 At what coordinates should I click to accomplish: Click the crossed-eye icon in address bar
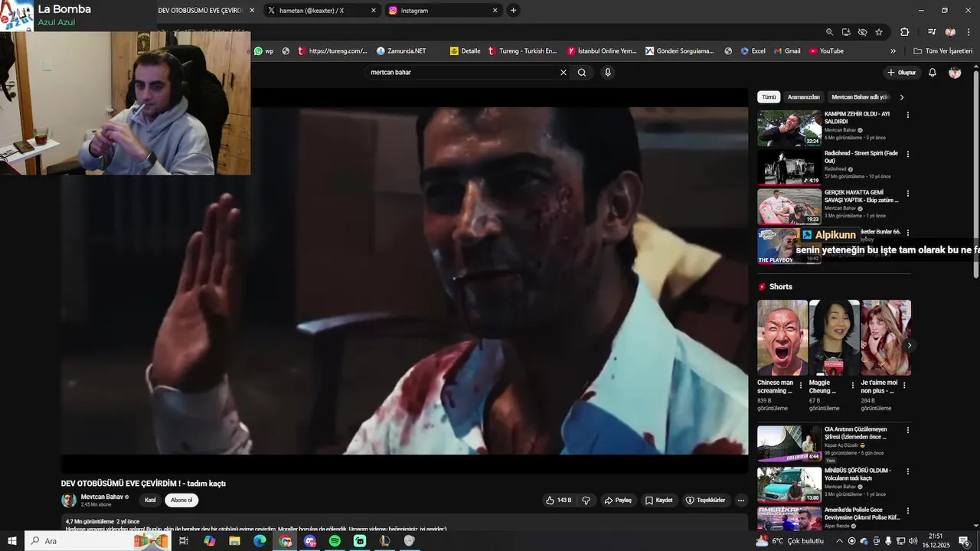(862, 32)
